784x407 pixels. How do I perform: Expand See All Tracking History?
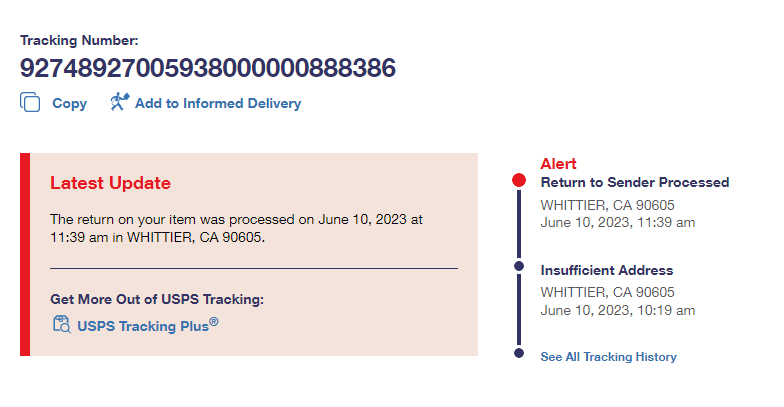point(608,357)
